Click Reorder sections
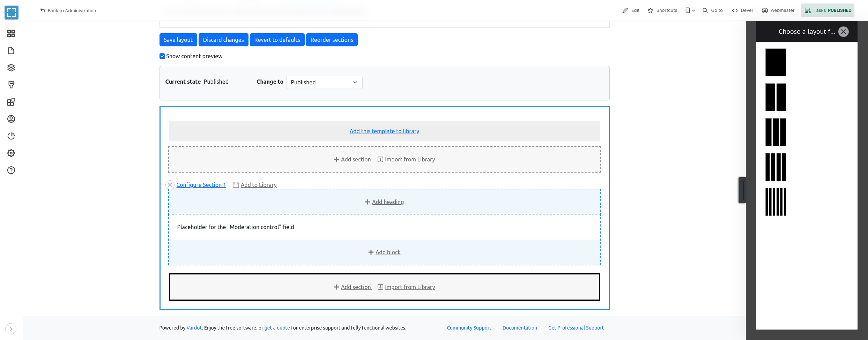 [332, 40]
